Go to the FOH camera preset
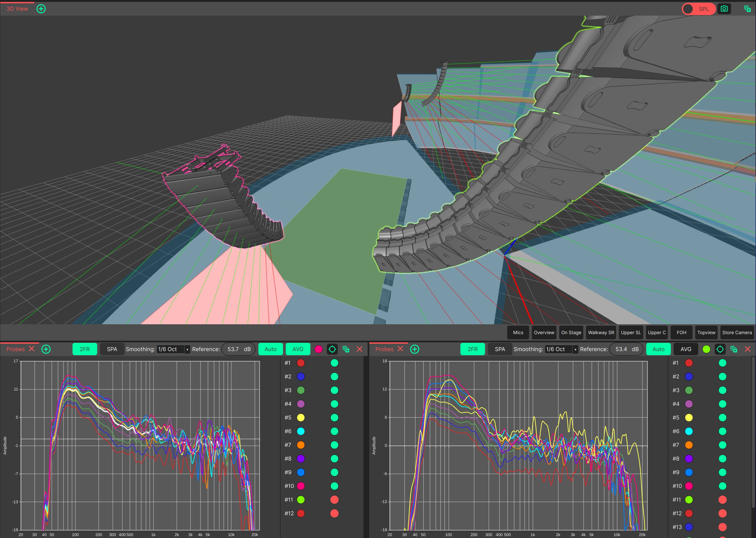The height and width of the screenshot is (538, 756). point(681,332)
